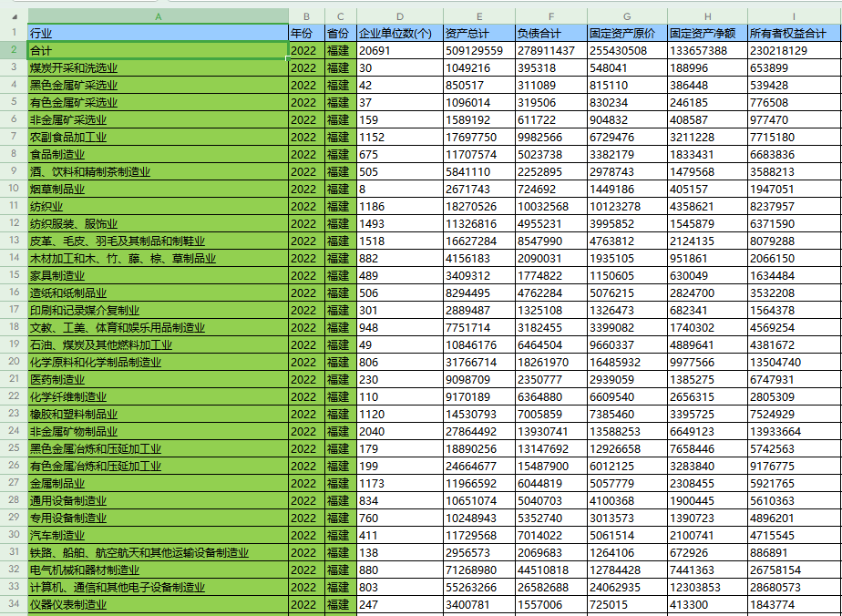Select cell 印刷和记录媒介复制业
The width and height of the screenshot is (842, 616).
(158, 310)
